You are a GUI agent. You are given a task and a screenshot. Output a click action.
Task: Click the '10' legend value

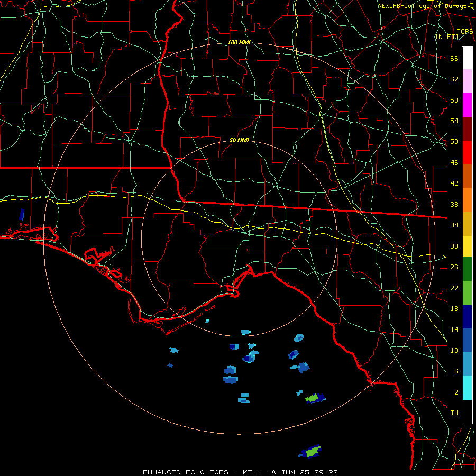tap(454, 351)
